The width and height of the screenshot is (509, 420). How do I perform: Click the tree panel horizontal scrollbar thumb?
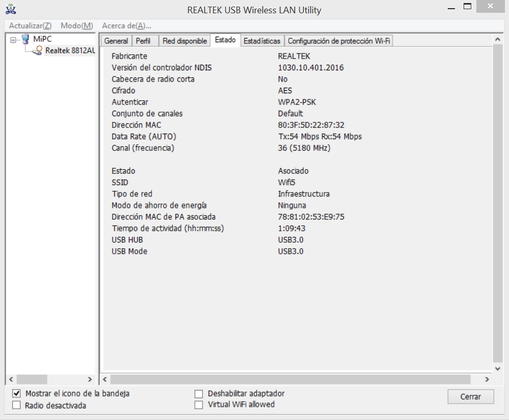click(x=32, y=379)
